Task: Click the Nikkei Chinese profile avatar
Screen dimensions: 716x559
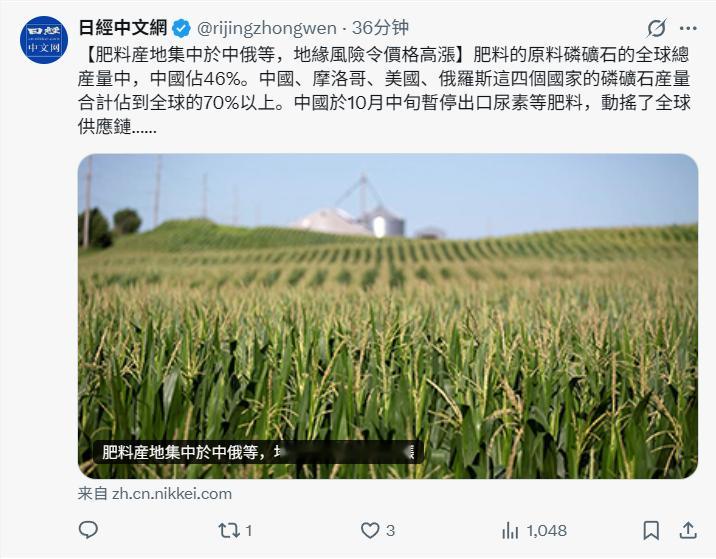Action: coord(44,40)
